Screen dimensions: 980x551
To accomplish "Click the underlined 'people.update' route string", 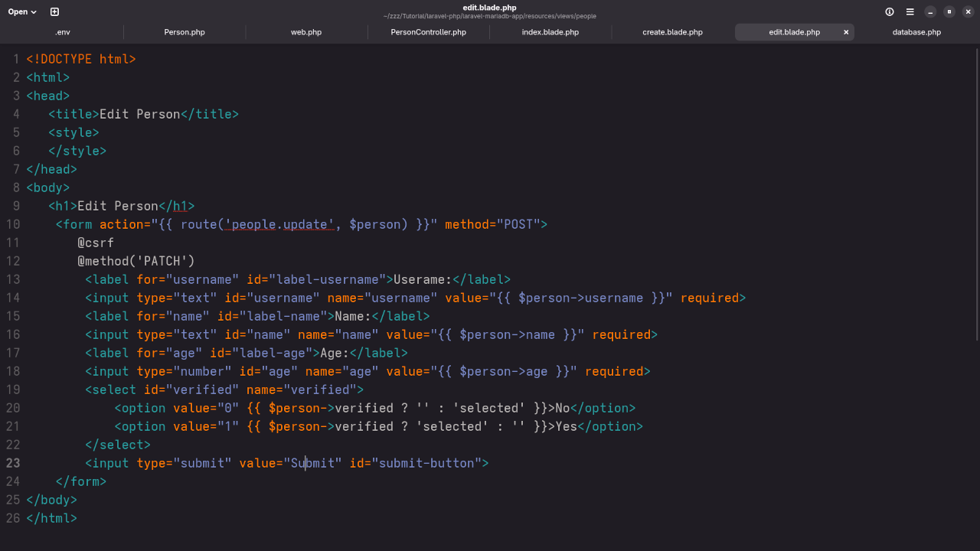I will point(279,224).
